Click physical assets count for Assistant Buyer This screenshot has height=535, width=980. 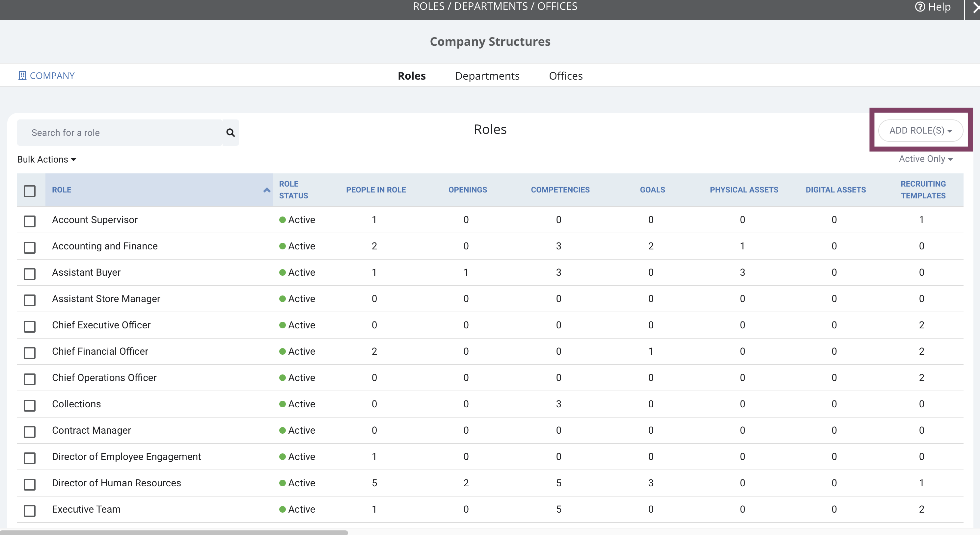point(742,272)
